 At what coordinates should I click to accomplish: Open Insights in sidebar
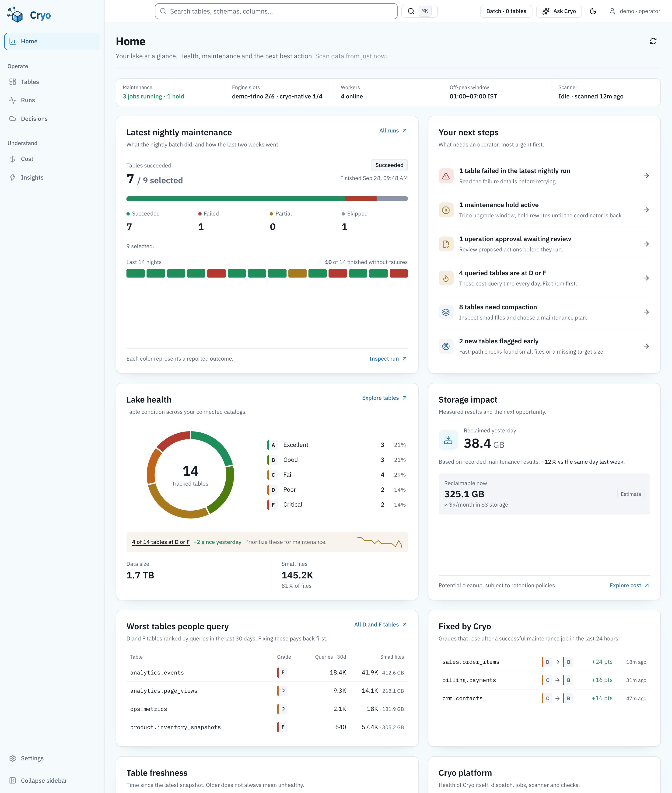tap(52, 177)
